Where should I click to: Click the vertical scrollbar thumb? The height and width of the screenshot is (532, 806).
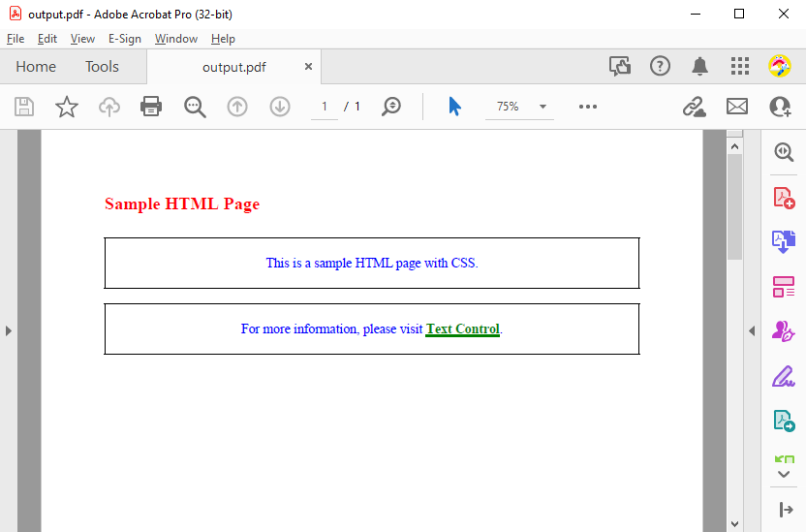734,207
